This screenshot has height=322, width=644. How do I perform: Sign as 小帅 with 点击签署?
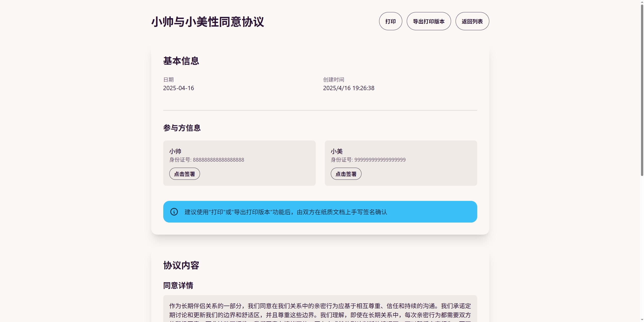pyautogui.click(x=184, y=174)
